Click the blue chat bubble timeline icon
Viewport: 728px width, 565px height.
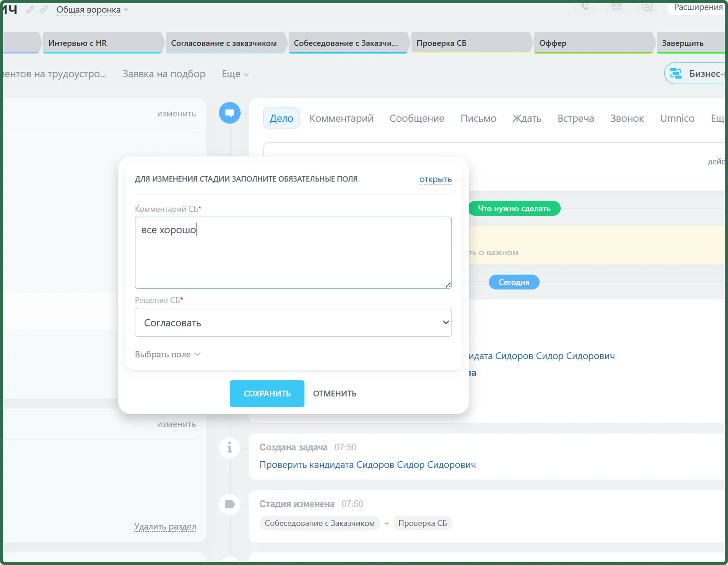[230, 113]
